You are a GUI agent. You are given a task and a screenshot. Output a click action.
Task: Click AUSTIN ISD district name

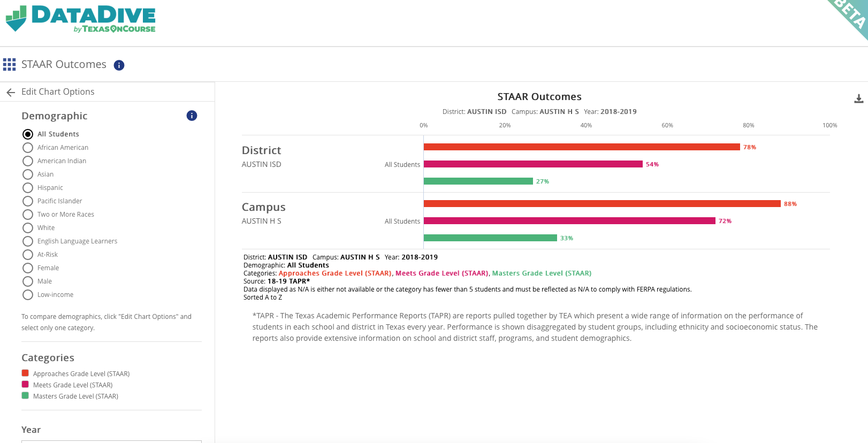261,165
